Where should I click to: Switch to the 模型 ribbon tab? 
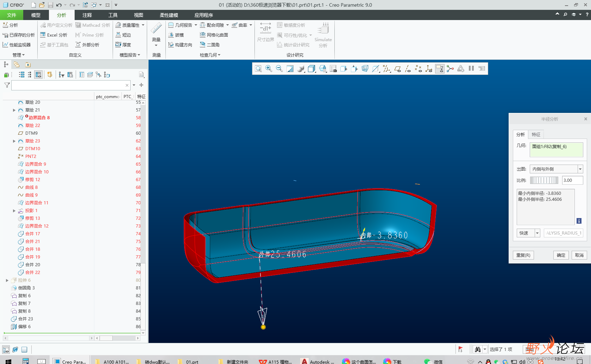36,15
